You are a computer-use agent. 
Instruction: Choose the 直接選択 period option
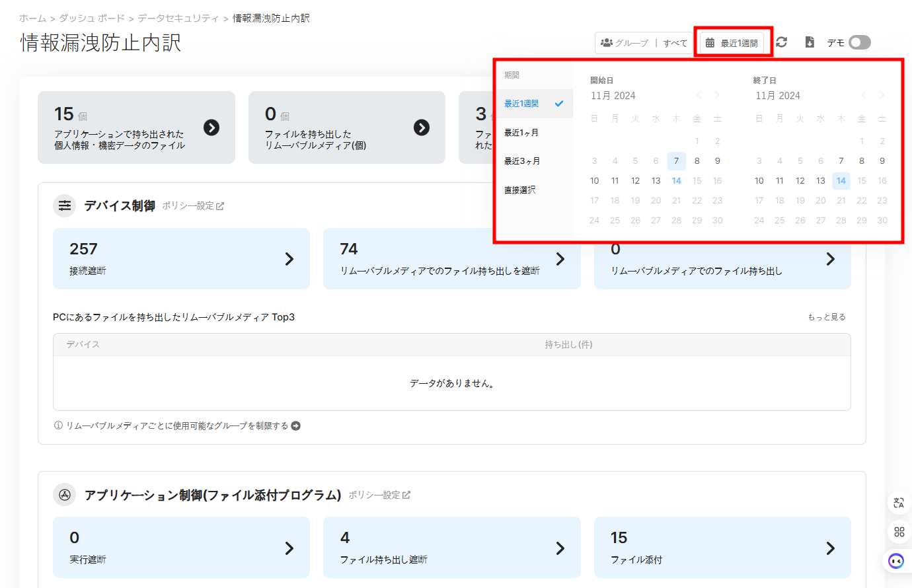click(520, 190)
